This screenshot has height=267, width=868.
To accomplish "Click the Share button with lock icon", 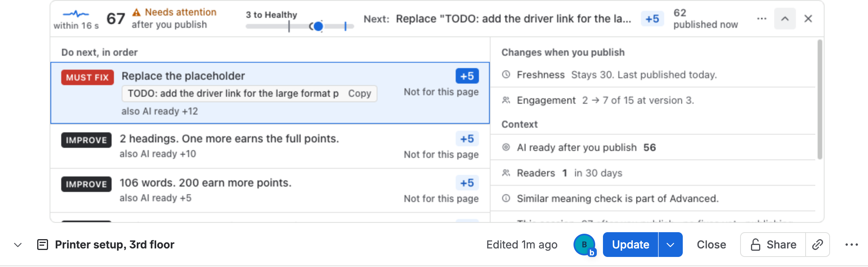I will tap(773, 245).
